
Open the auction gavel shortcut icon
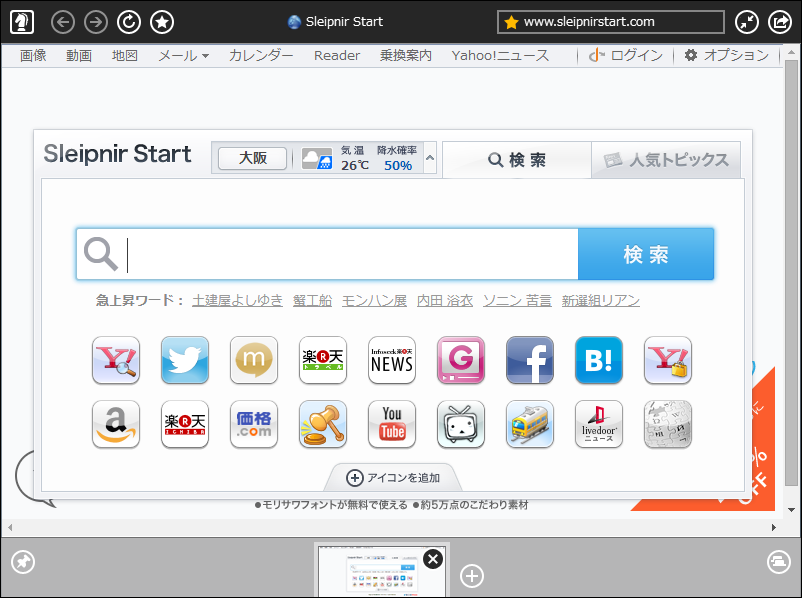click(x=323, y=424)
